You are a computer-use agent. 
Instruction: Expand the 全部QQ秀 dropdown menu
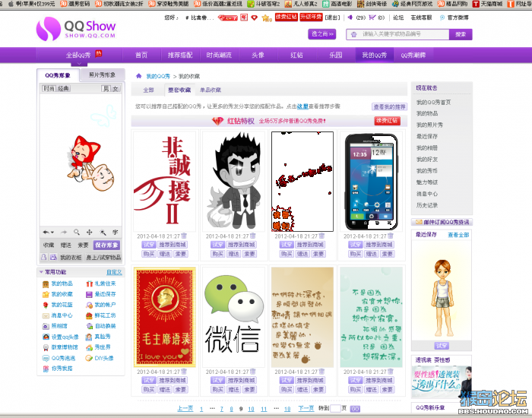click(79, 63)
